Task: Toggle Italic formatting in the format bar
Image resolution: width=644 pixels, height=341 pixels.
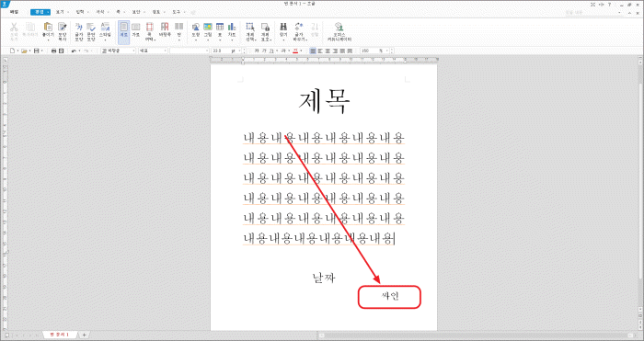Action: pos(264,51)
